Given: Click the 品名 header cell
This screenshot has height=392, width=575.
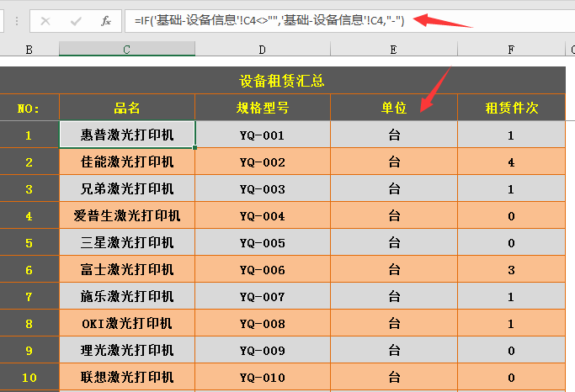Looking at the screenshot, I should [x=127, y=108].
